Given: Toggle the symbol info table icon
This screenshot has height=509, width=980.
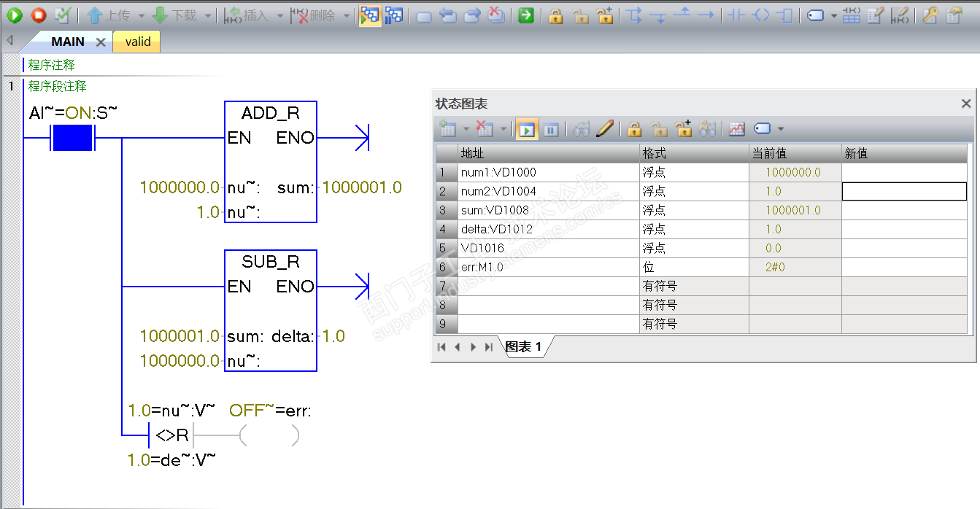Looking at the screenshot, I should [852, 15].
